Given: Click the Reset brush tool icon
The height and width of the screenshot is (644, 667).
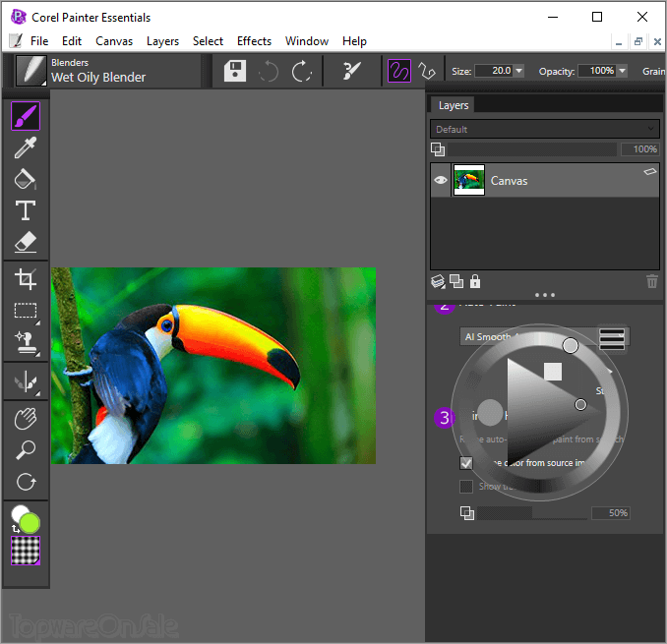Looking at the screenshot, I should tap(352, 71).
